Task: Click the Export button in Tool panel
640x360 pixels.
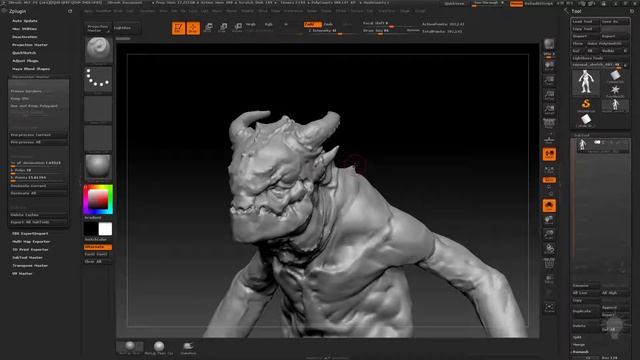Action: click(615, 36)
